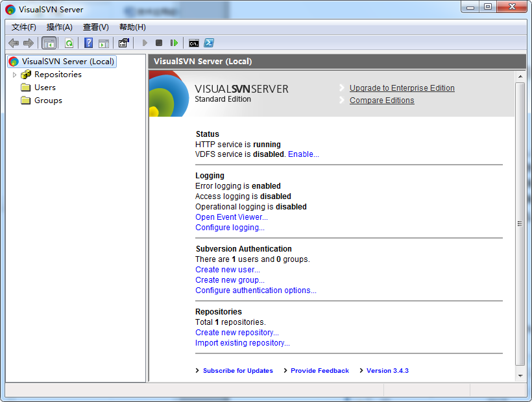Open the 帮助(H) menu
Image resolution: width=532 pixels, height=402 pixels.
click(x=132, y=27)
